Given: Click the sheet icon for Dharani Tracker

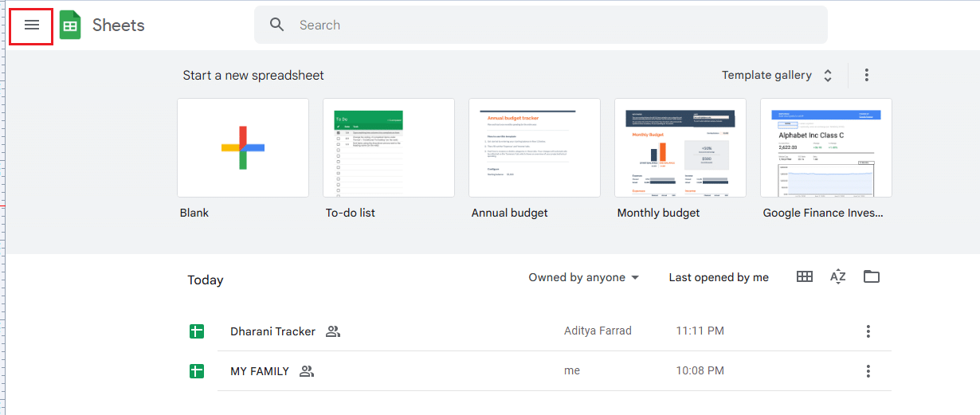Looking at the screenshot, I should [197, 331].
